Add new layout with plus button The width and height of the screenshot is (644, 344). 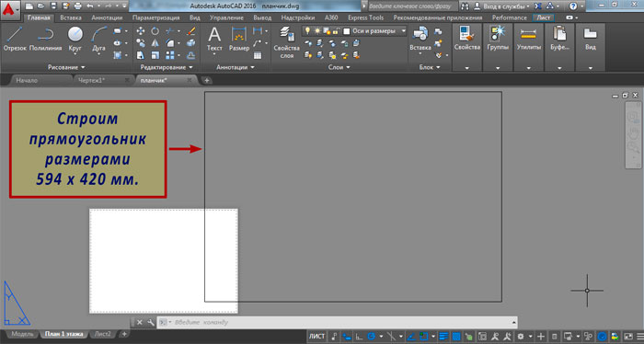[x=124, y=334]
